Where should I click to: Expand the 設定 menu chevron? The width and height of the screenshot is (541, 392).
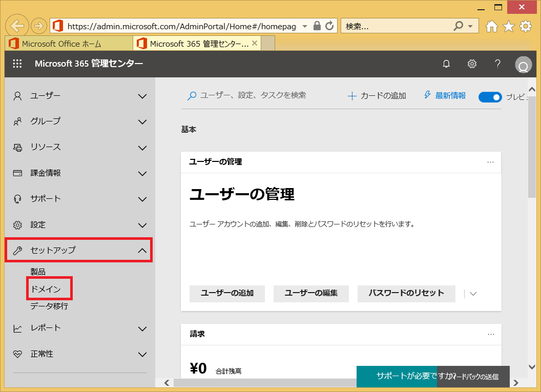(x=142, y=225)
